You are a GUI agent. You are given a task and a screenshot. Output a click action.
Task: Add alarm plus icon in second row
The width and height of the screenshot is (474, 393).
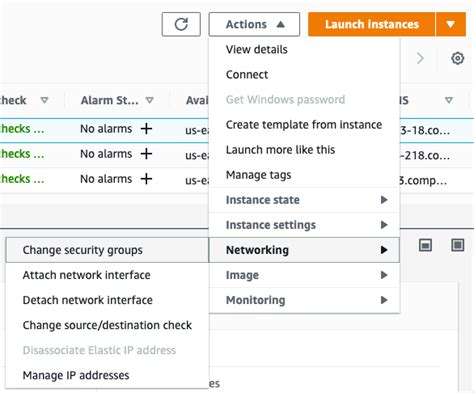(146, 154)
